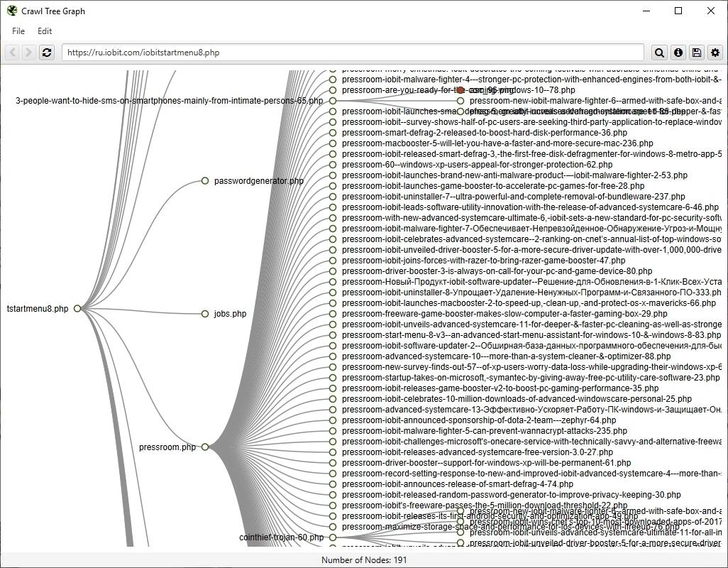The height and width of the screenshot is (568, 728).
Task: Select pressroom-driver-booster windows-xp support node
Action: click(333, 463)
